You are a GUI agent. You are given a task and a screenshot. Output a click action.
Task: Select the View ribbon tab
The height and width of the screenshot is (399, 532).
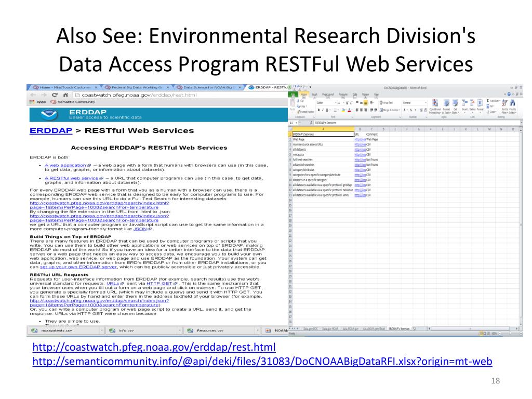tap(376, 95)
